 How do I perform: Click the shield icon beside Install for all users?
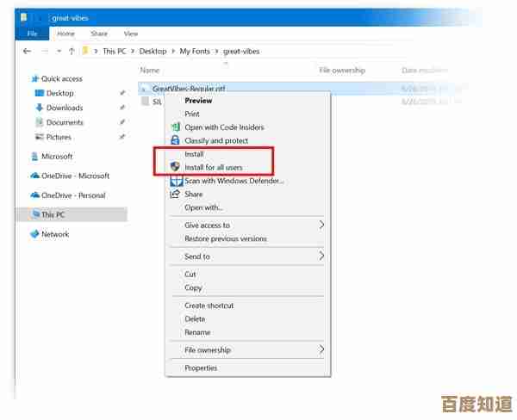point(176,167)
